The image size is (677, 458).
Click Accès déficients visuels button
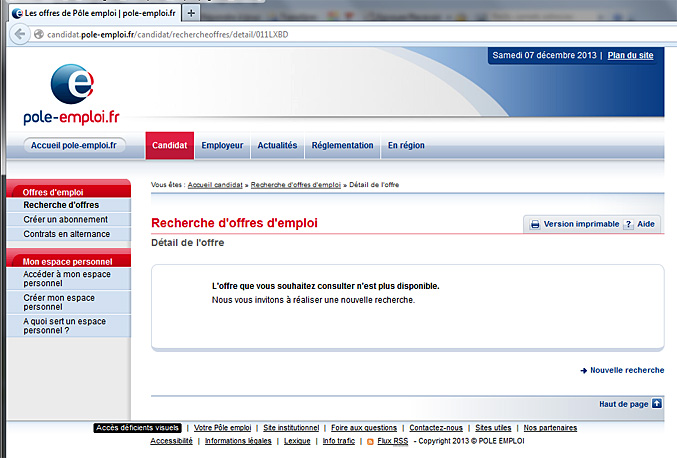(137, 428)
